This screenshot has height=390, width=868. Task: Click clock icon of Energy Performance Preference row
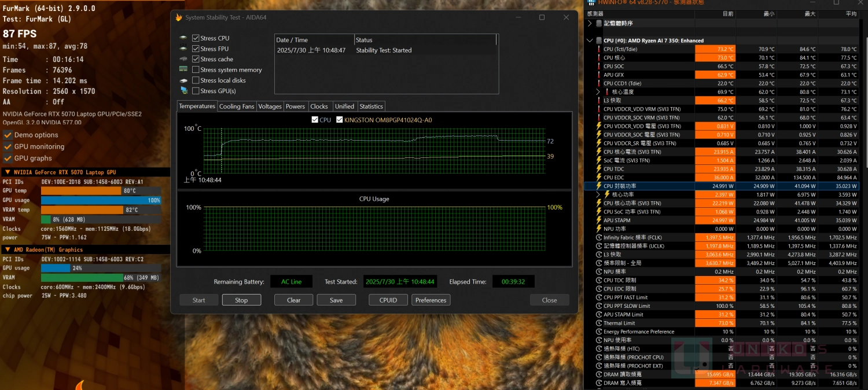[x=599, y=332]
